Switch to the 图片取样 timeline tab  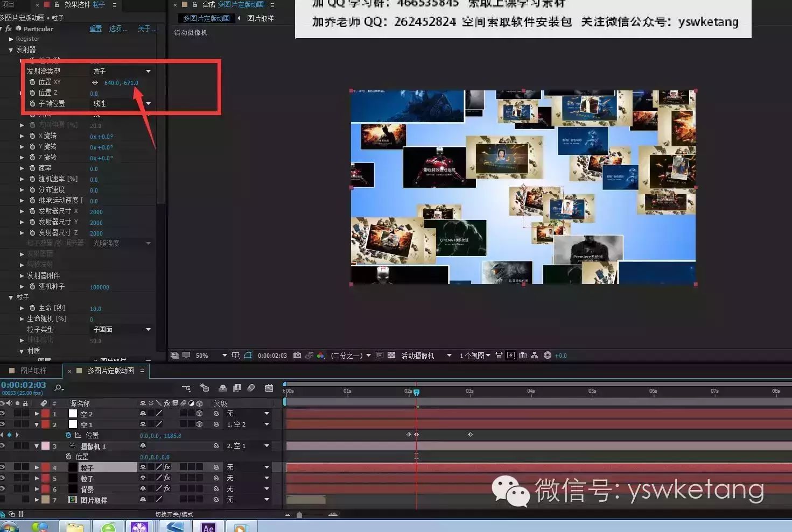[x=33, y=371]
